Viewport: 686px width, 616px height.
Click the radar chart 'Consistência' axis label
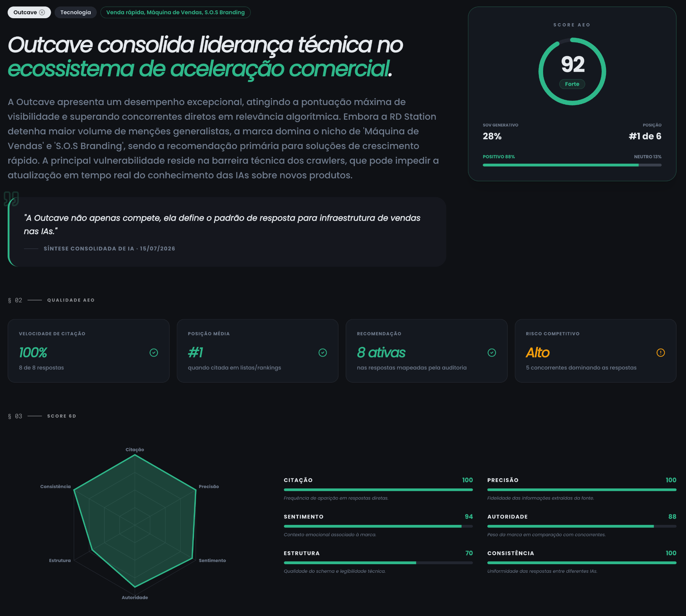(55, 487)
